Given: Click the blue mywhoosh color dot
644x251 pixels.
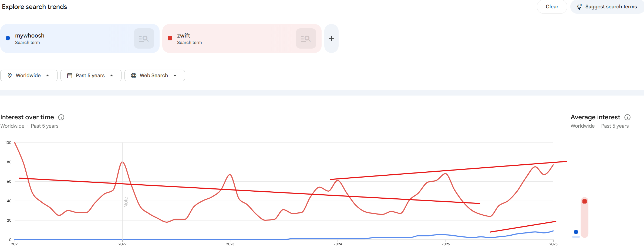Looking at the screenshot, I should pyautogui.click(x=8, y=38).
